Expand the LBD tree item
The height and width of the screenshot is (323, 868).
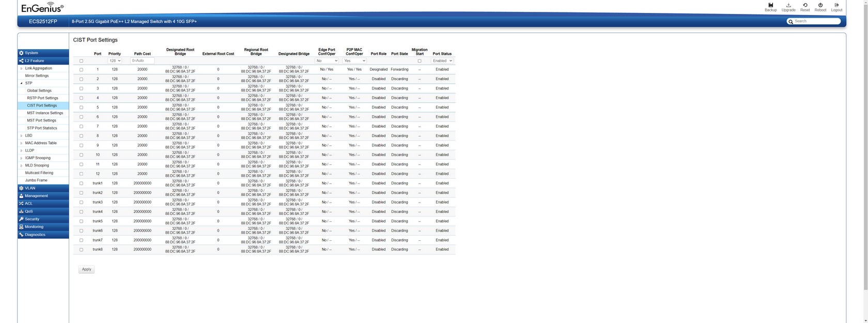[x=21, y=136]
